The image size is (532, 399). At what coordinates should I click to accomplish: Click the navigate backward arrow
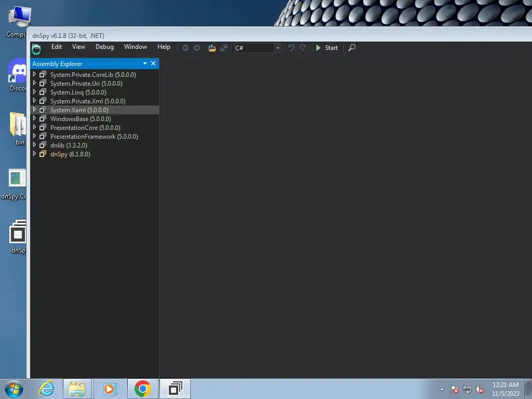185,48
